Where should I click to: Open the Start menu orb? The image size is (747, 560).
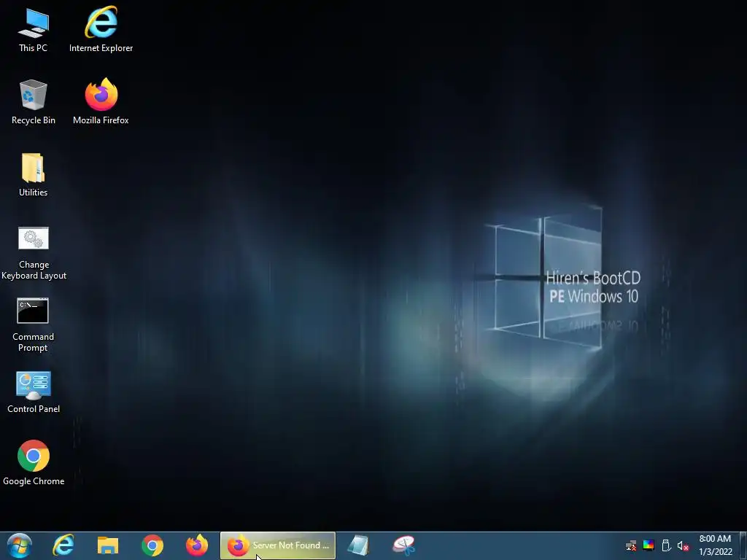coord(20,545)
